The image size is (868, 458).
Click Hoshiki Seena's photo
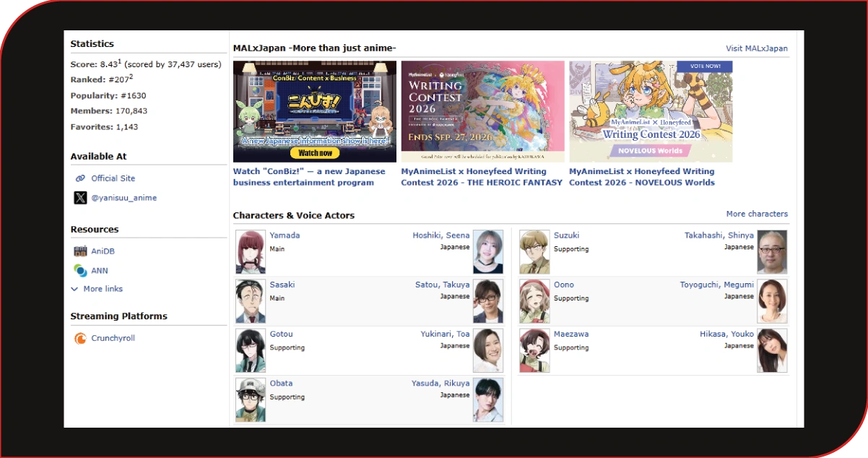tap(488, 252)
